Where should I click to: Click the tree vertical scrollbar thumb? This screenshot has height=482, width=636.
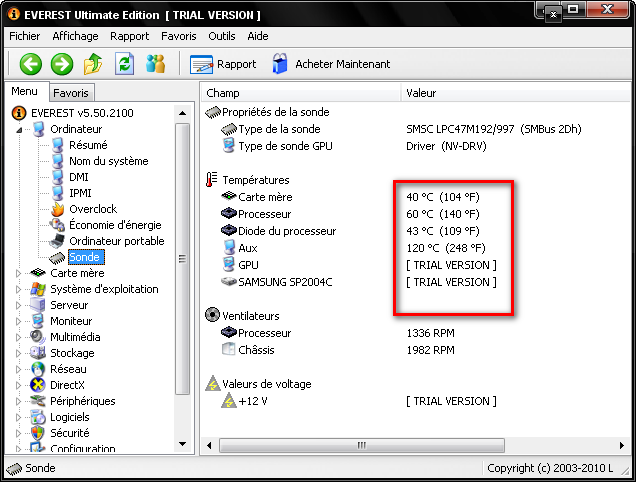pos(183,259)
